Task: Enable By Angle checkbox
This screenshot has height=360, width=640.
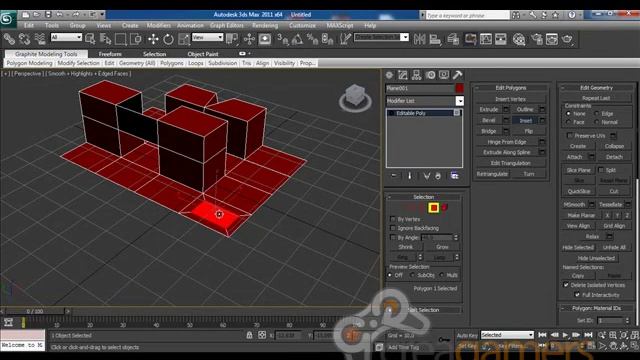Action: (393, 237)
